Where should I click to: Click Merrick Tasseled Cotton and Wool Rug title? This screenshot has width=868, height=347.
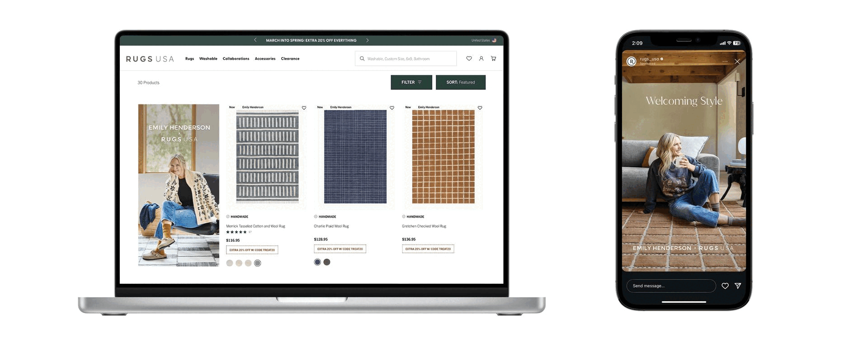[255, 226]
